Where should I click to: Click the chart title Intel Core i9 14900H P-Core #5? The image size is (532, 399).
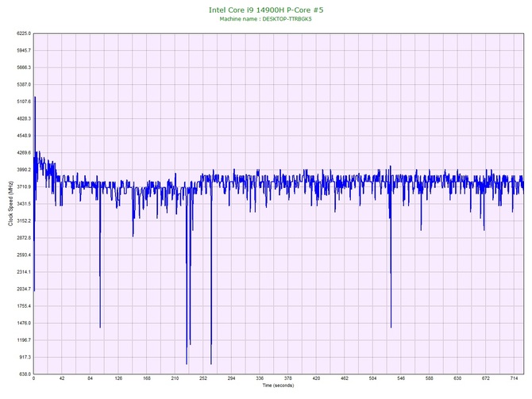point(266,10)
